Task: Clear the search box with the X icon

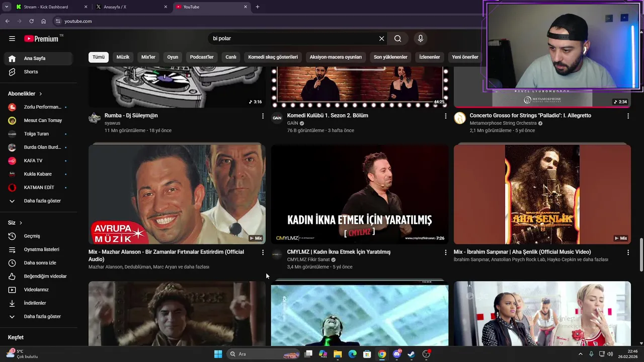Action: click(381, 39)
